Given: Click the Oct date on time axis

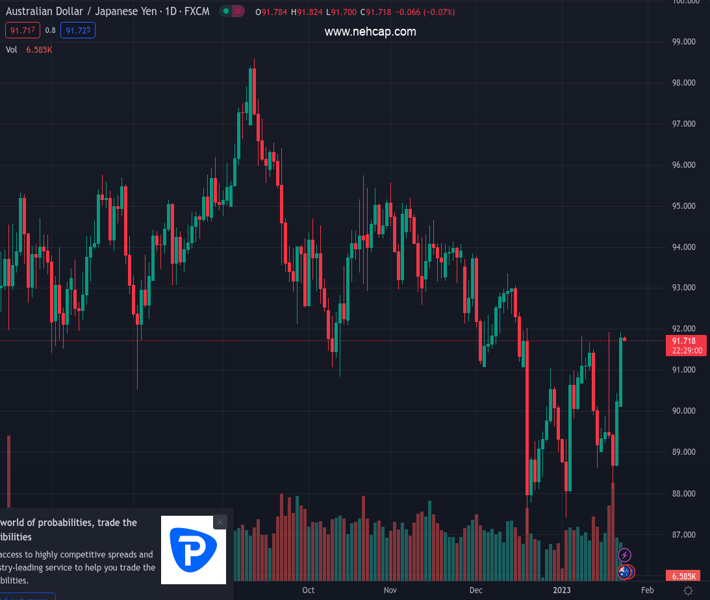Looking at the screenshot, I should point(307,590).
